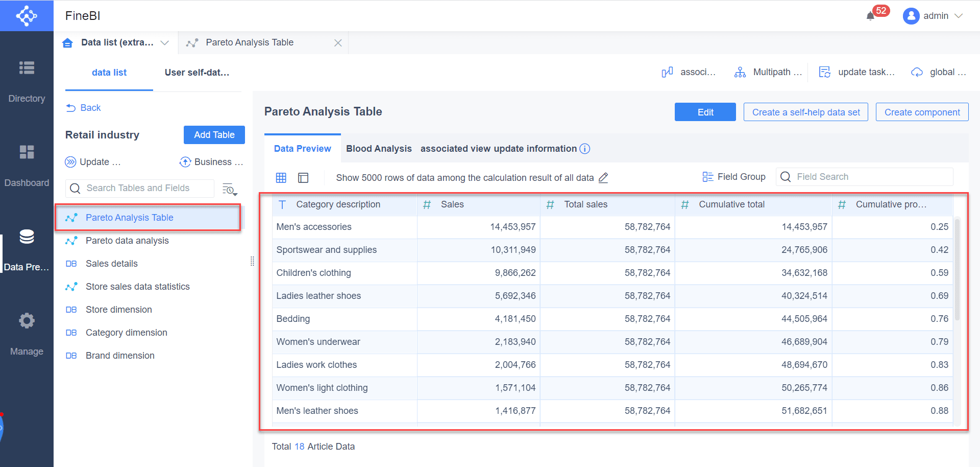Click the Business package option

(x=211, y=162)
